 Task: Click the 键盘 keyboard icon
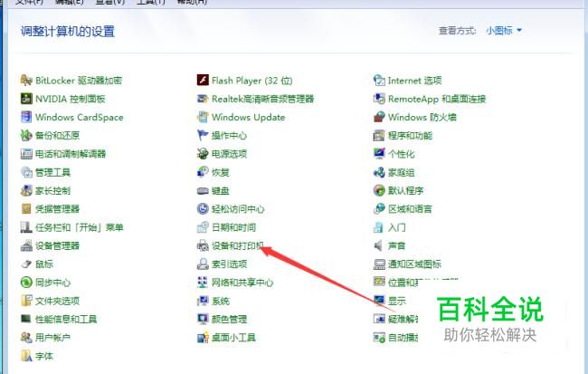tap(203, 190)
